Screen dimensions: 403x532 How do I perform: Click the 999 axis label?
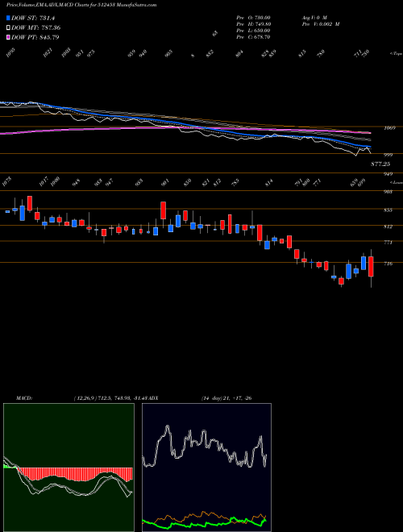tap(387, 155)
